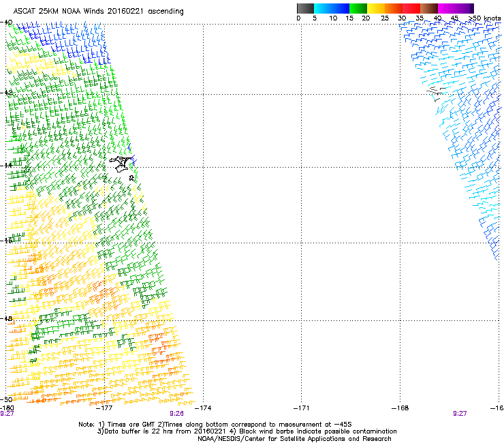The image size is (504, 443).
Task: Click the "9:27" time label near -168
Action: click(460, 414)
